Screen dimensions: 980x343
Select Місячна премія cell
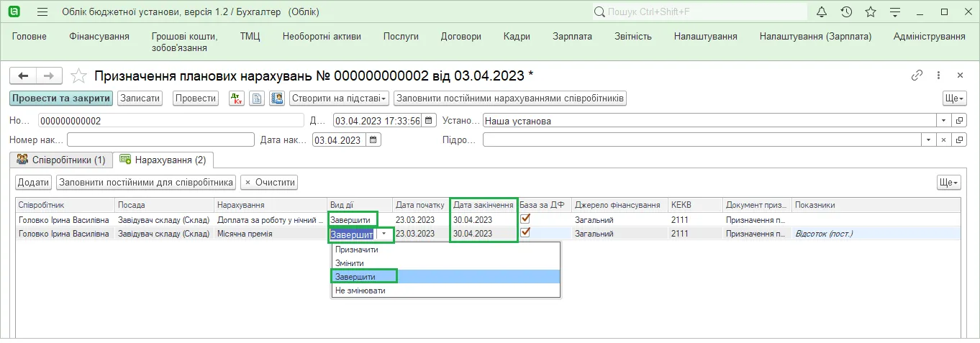(x=271, y=234)
